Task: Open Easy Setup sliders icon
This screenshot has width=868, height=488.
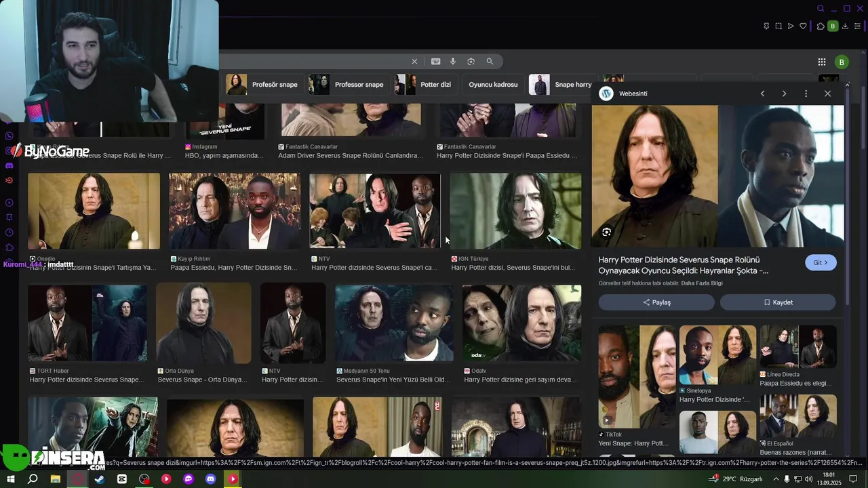Action: click(857, 26)
